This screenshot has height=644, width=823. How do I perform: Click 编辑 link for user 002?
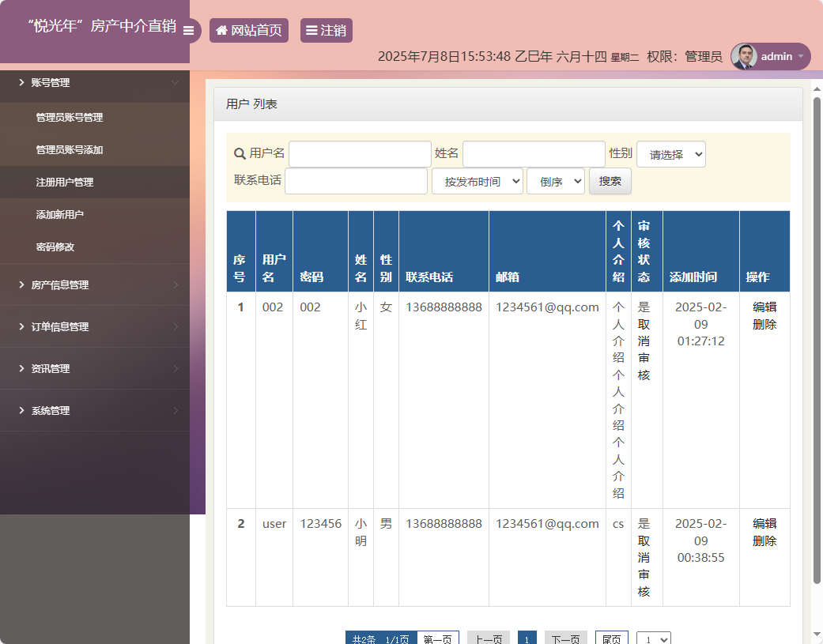click(764, 307)
